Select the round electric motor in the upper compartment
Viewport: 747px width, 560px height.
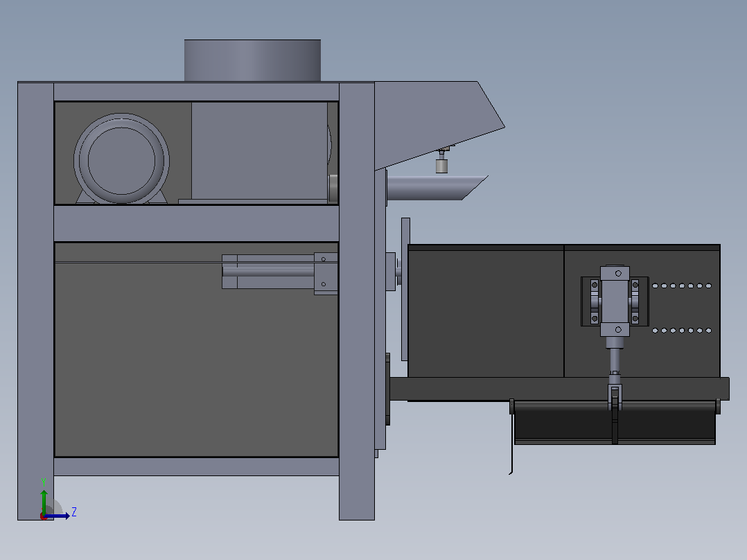tap(121, 159)
